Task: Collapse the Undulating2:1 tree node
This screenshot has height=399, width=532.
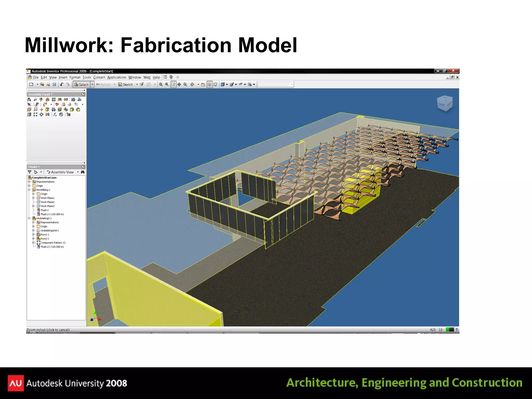Action: tap(29, 218)
